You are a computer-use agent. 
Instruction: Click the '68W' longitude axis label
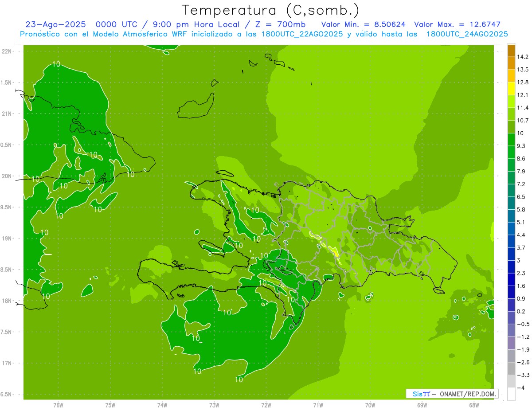[474, 405]
